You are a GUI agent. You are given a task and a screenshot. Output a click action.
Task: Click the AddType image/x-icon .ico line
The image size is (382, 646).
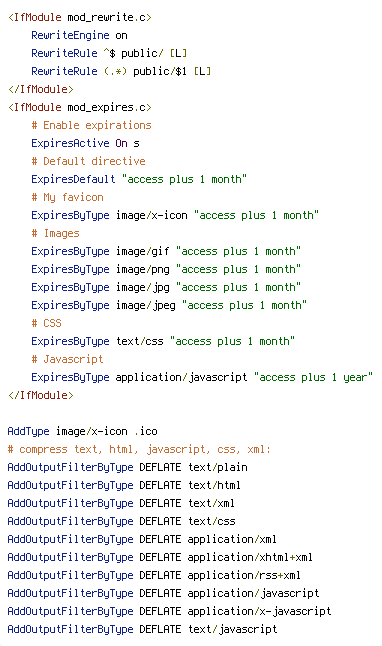pos(82,431)
